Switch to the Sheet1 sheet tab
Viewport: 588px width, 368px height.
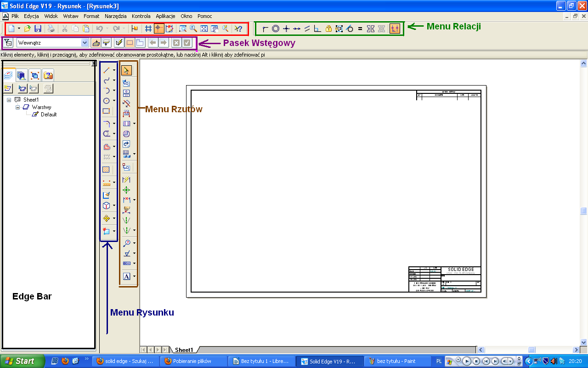pos(184,350)
